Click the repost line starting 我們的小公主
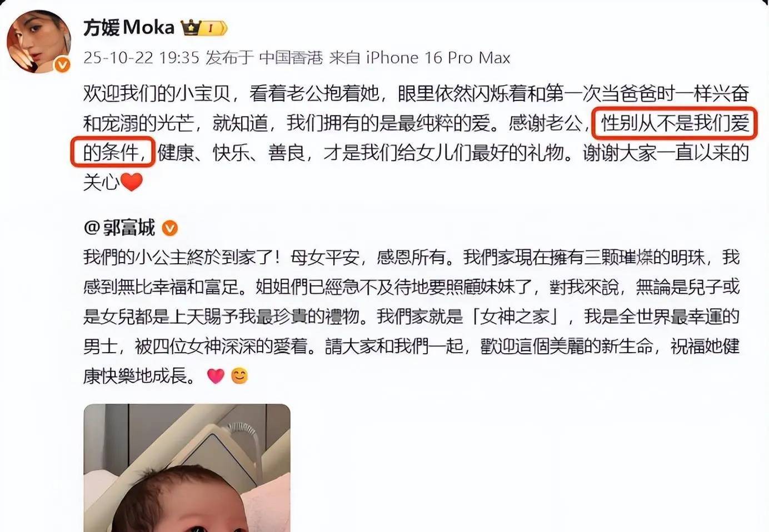This screenshot has width=769, height=532. (411, 257)
